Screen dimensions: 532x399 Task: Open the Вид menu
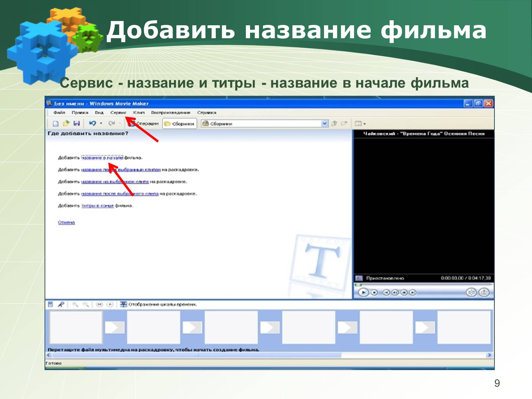click(x=99, y=113)
